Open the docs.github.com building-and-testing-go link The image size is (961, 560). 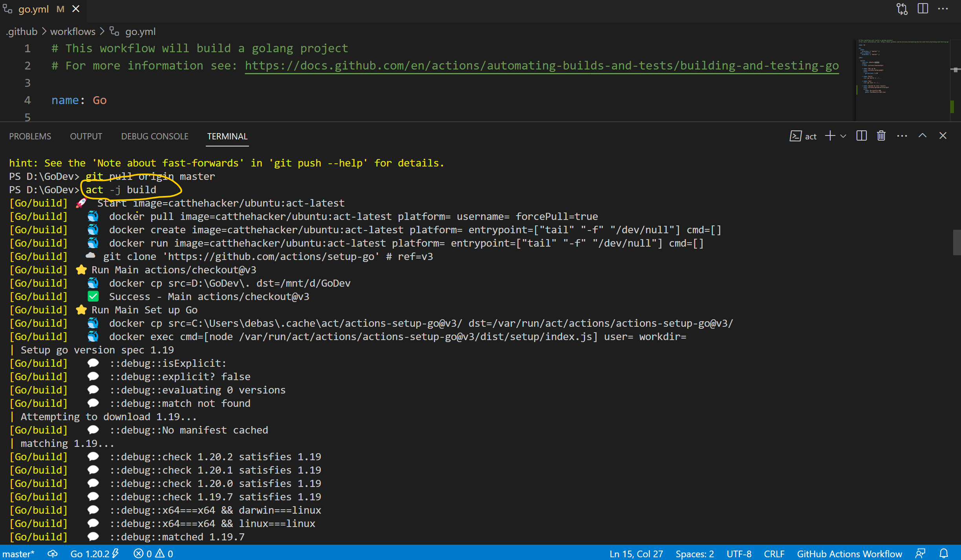[x=542, y=66]
